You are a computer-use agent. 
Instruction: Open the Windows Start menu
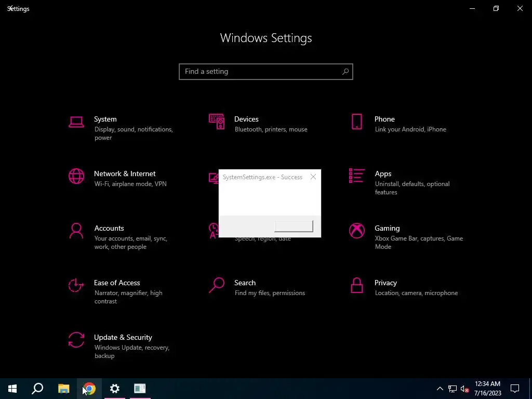click(12, 389)
